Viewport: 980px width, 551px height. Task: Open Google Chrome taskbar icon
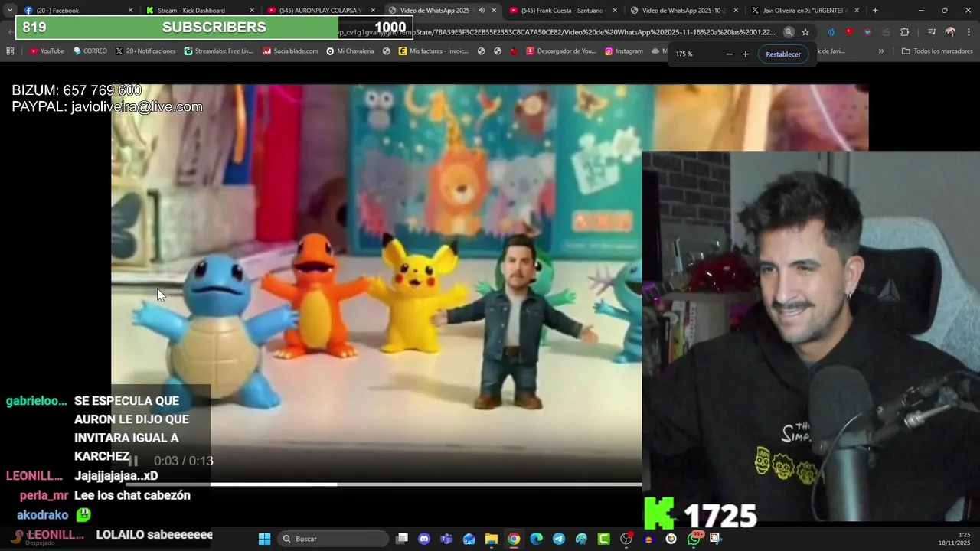click(x=514, y=539)
